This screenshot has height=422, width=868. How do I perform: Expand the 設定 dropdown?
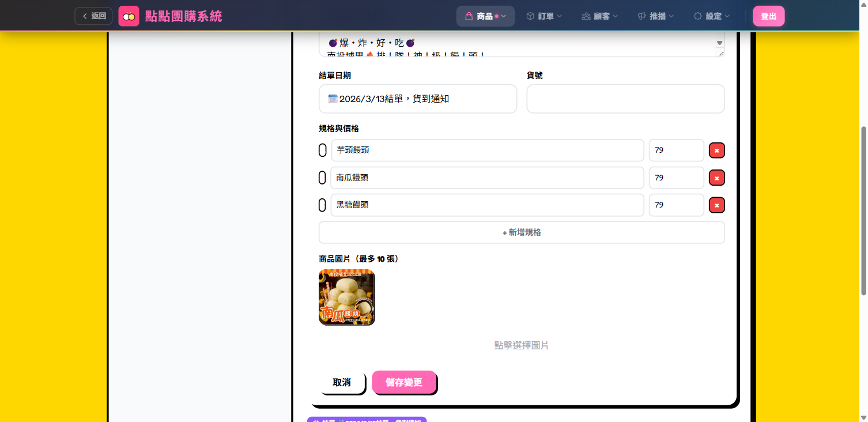point(727,16)
